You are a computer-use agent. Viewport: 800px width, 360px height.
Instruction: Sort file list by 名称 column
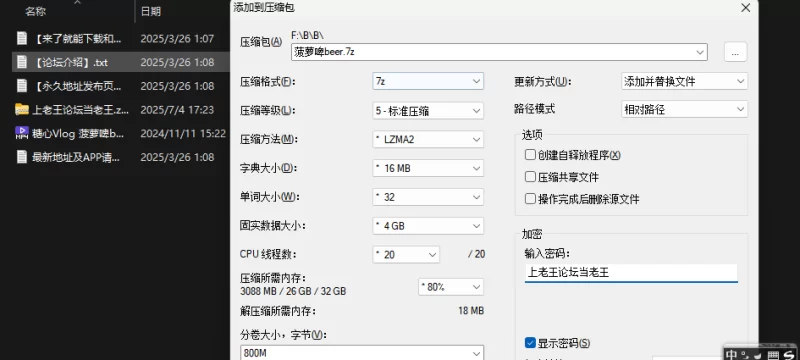coord(35,11)
